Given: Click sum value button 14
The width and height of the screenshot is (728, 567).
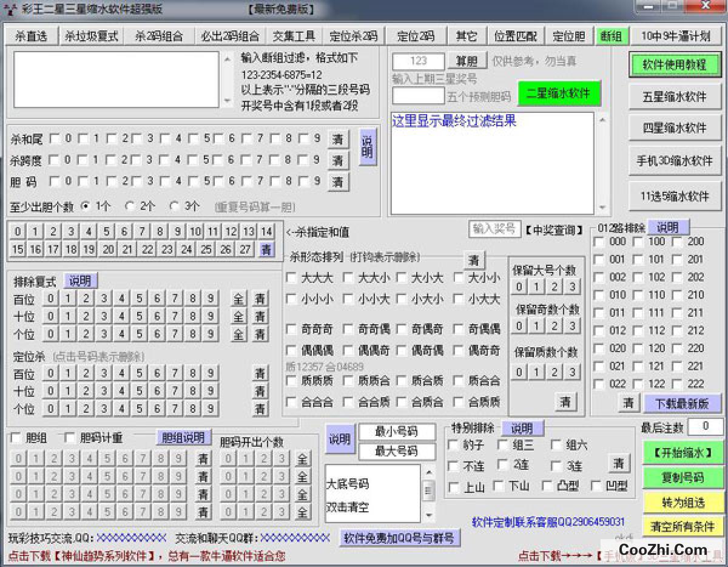Looking at the screenshot, I should (266, 231).
